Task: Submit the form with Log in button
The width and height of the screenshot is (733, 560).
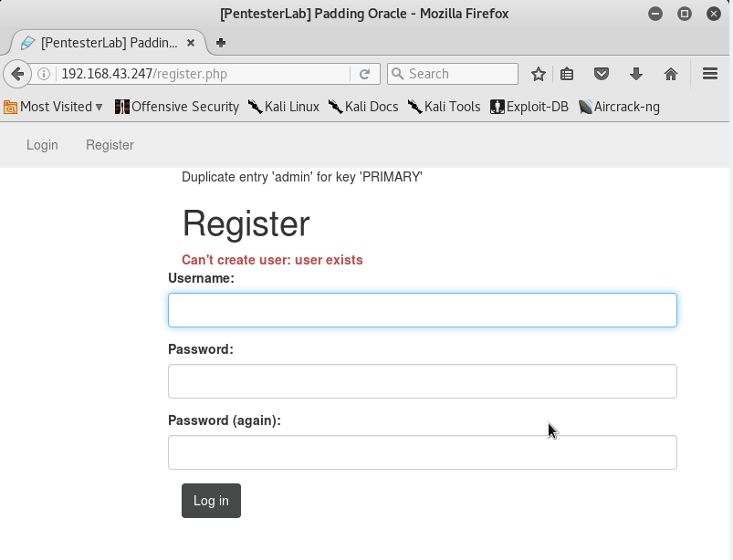Action: pos(211,501)
